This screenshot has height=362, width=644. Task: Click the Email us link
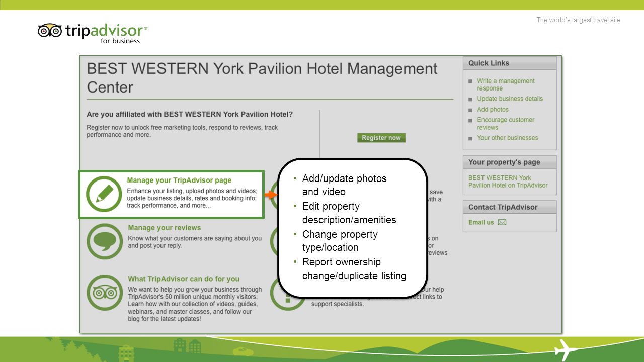481,222
